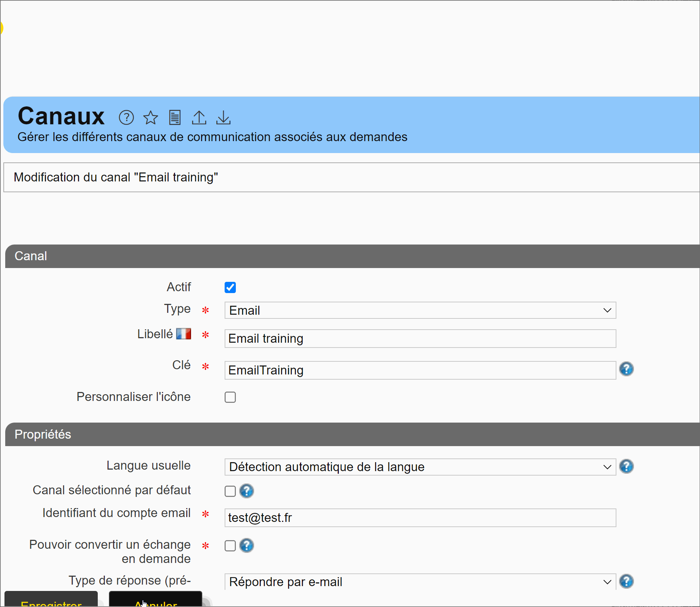Expand the Langue usuelle dropdown
This screenshot has height=607, width=700.
tap(420, 467)
